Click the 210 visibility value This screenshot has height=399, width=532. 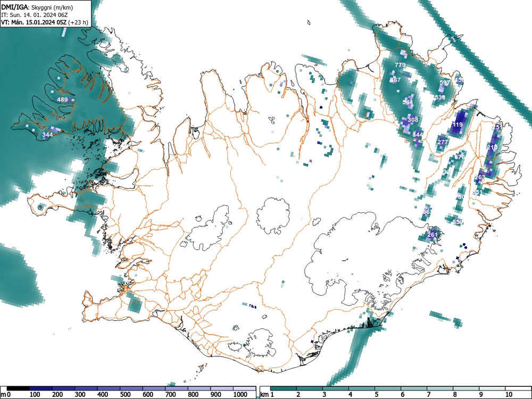pos(492,147)
